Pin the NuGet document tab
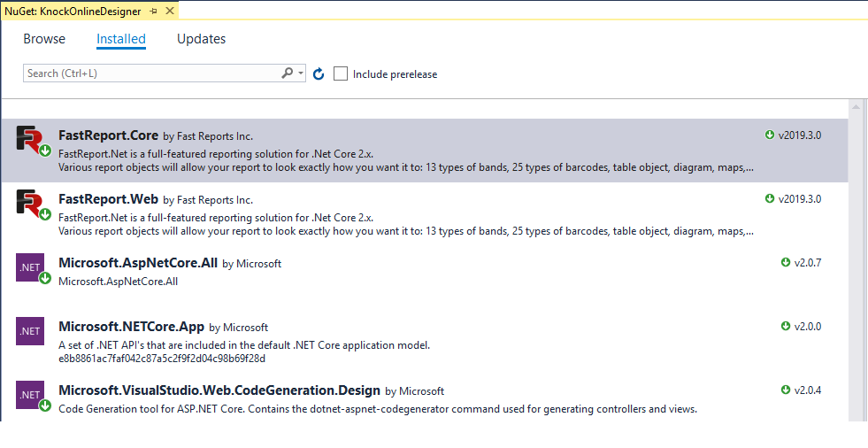Screen dimensions: 868x448 (x=153, y=12)
